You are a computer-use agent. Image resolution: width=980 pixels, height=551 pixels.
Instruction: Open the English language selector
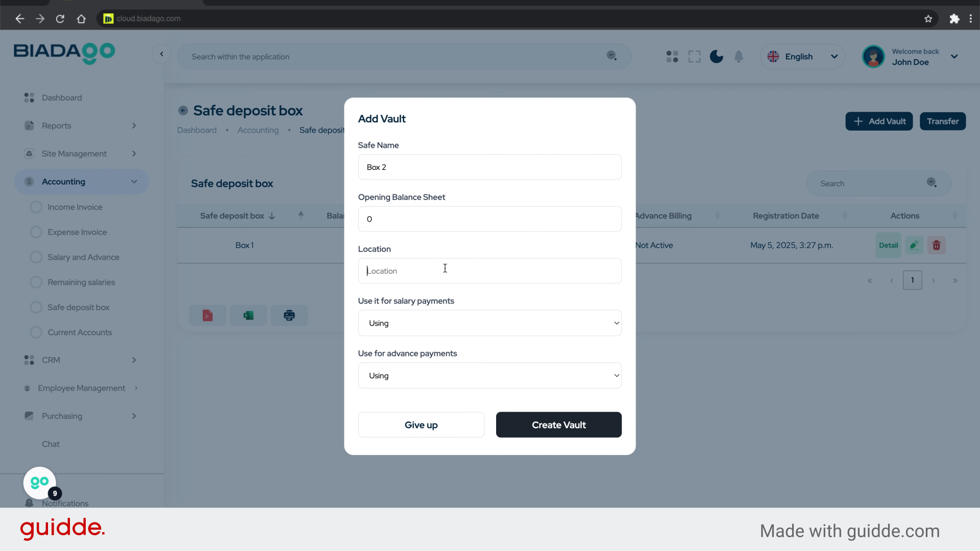[802, 57]
